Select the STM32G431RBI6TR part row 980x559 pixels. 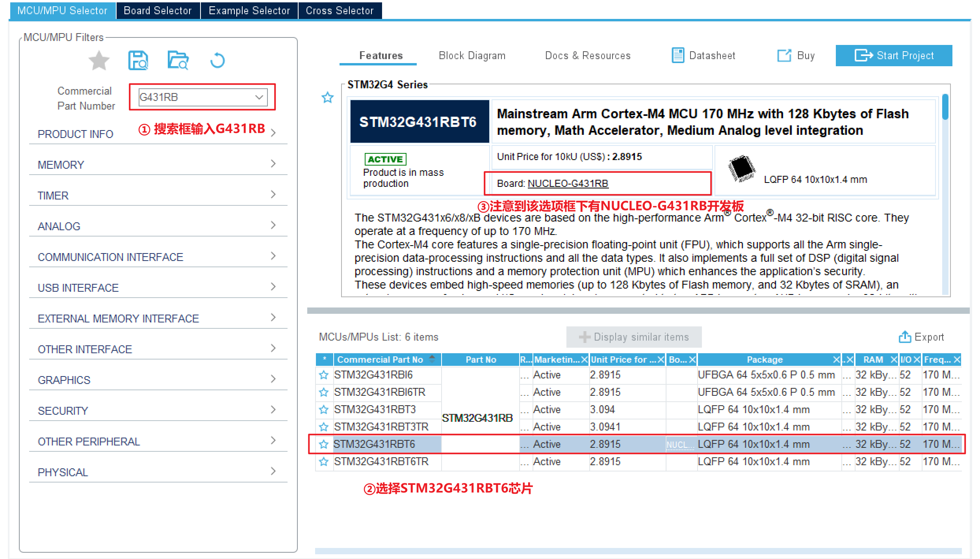(x=638, y=392)
